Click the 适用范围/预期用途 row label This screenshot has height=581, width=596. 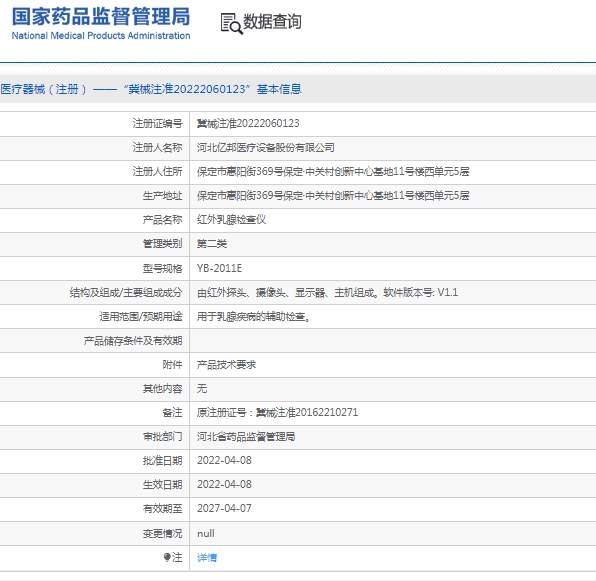coord(141,316)
